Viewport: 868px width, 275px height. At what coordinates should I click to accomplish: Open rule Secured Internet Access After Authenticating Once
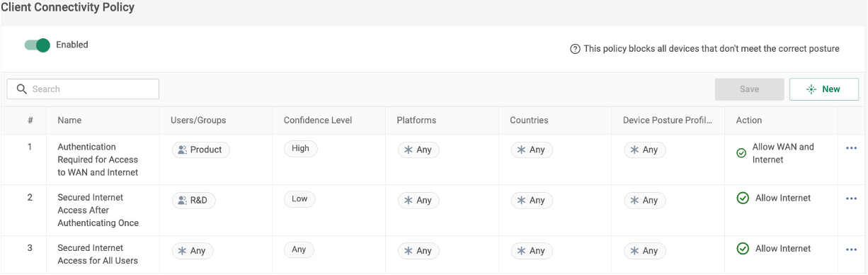click(x=98, y=210)
